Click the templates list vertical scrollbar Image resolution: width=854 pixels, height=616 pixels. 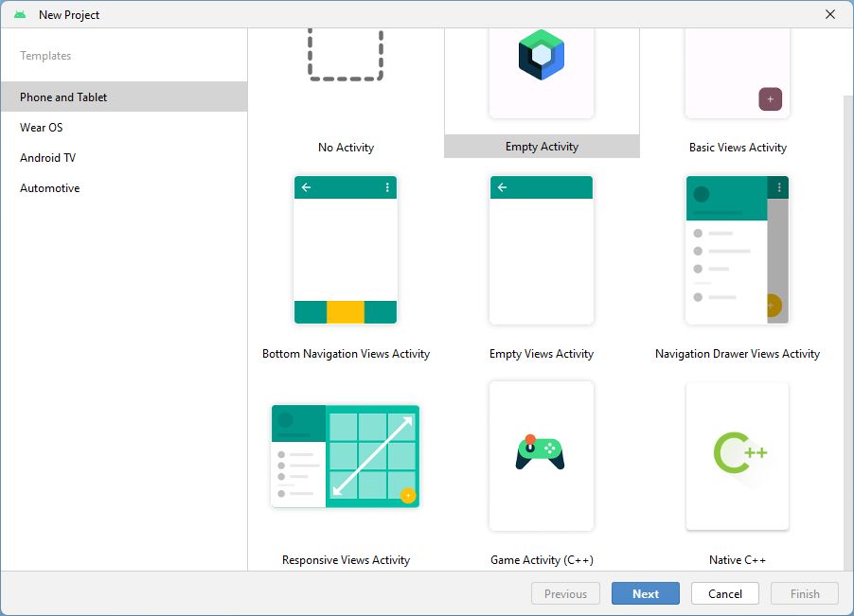tap(848, 332)
